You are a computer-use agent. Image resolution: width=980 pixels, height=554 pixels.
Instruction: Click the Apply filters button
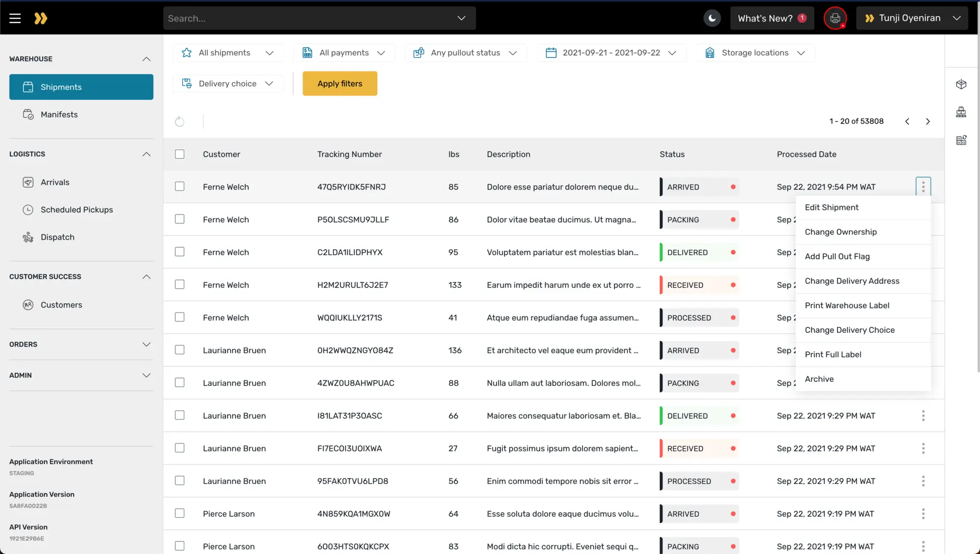click(x=340, y=83)
